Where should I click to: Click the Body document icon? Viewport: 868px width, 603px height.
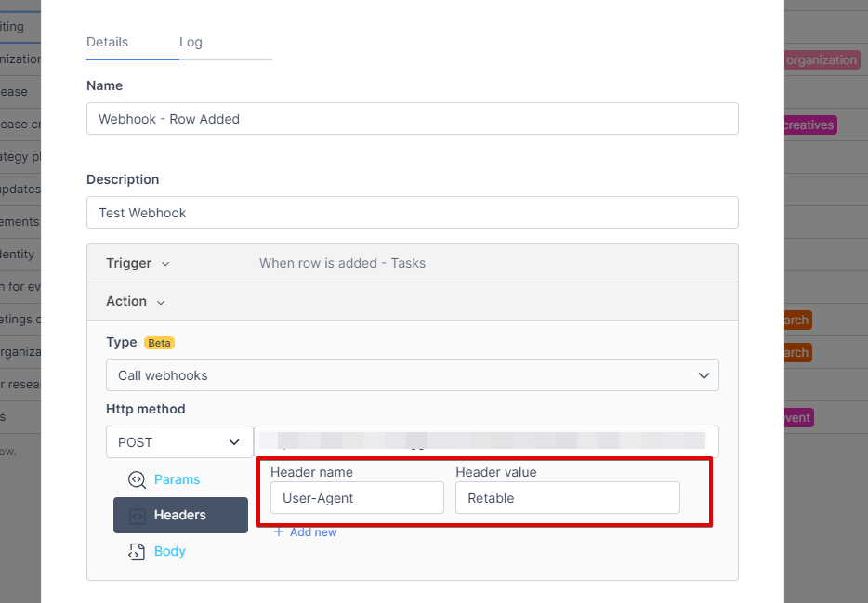click(137, 552)
